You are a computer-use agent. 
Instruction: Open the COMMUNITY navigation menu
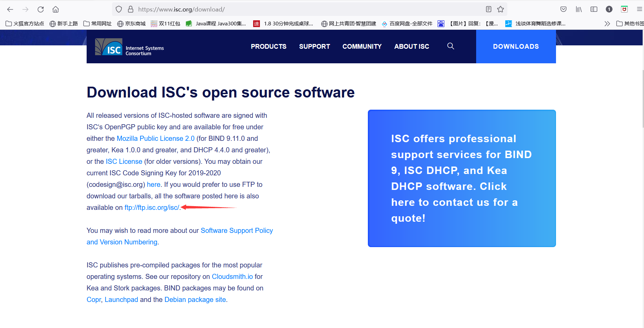(x=362, y=46)
